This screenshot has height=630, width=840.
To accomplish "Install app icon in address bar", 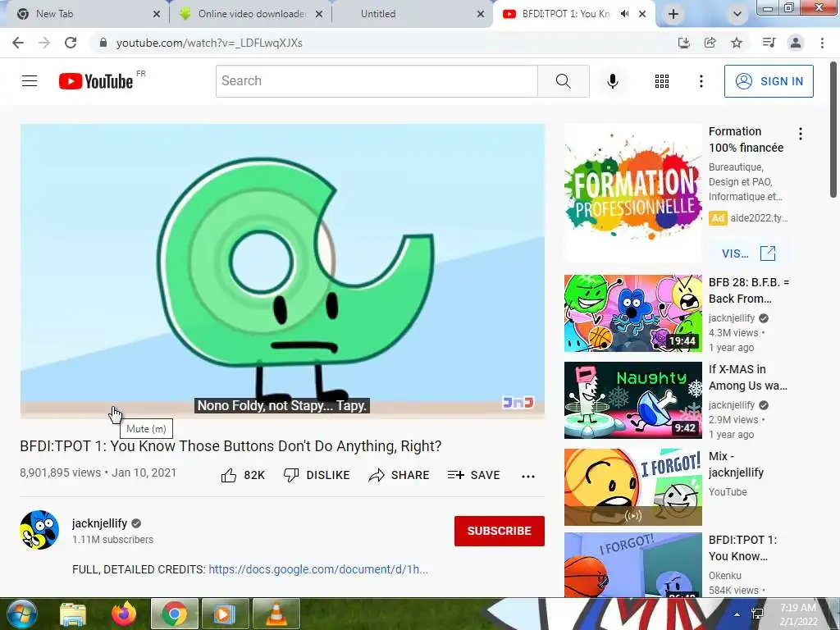I will 683,43.
